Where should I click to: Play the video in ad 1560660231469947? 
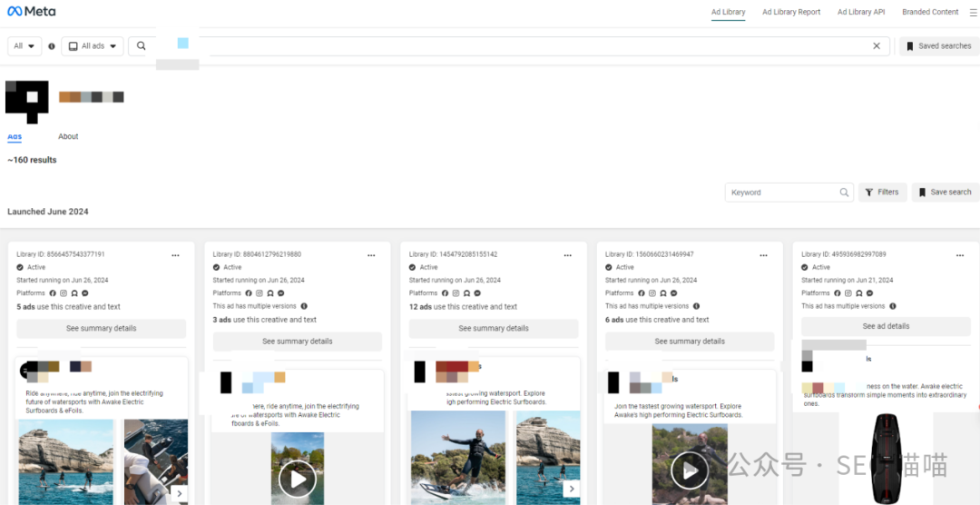pyautogui.click(x=690, y=470)
